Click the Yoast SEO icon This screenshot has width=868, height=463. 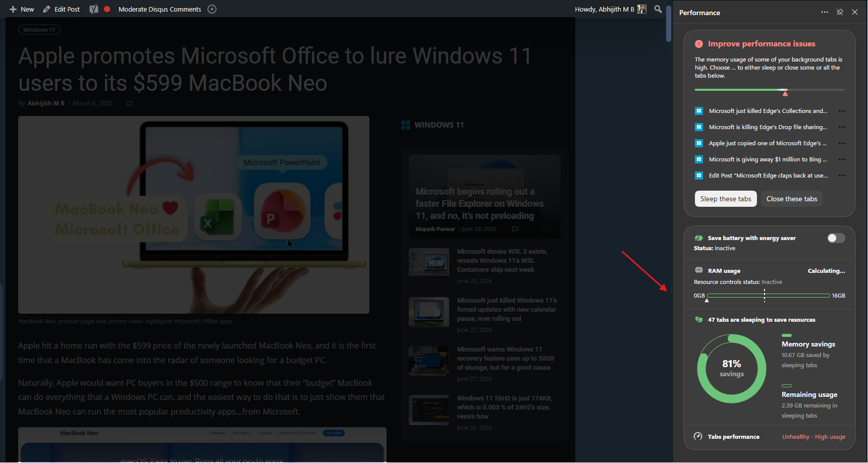tap(93, 9)
